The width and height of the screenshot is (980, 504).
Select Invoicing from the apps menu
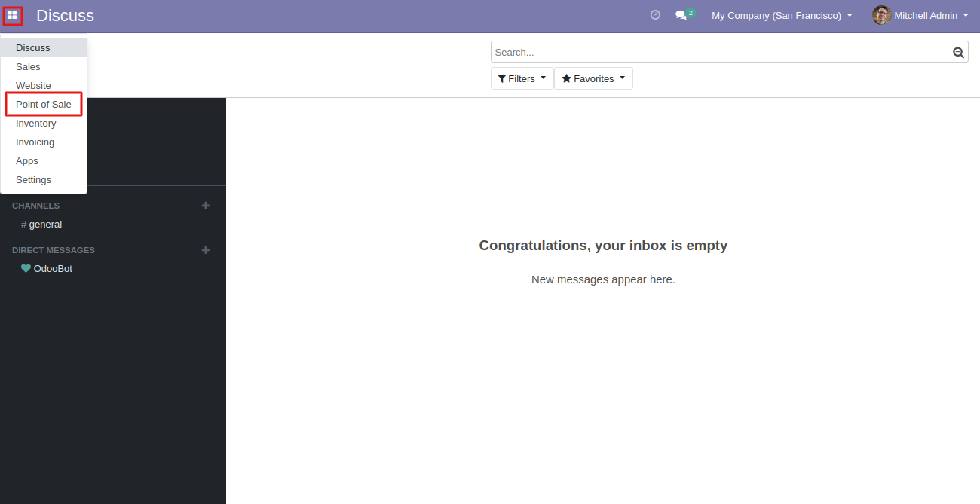(44, 142)
